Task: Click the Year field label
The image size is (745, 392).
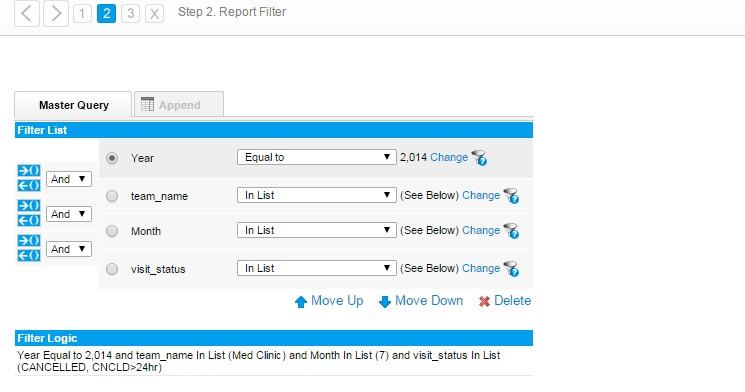Action: coord(143,158)
